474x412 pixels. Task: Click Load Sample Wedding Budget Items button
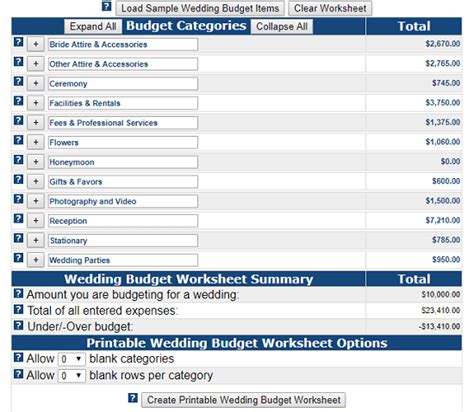pyautogui.click(x=200, y=8)
